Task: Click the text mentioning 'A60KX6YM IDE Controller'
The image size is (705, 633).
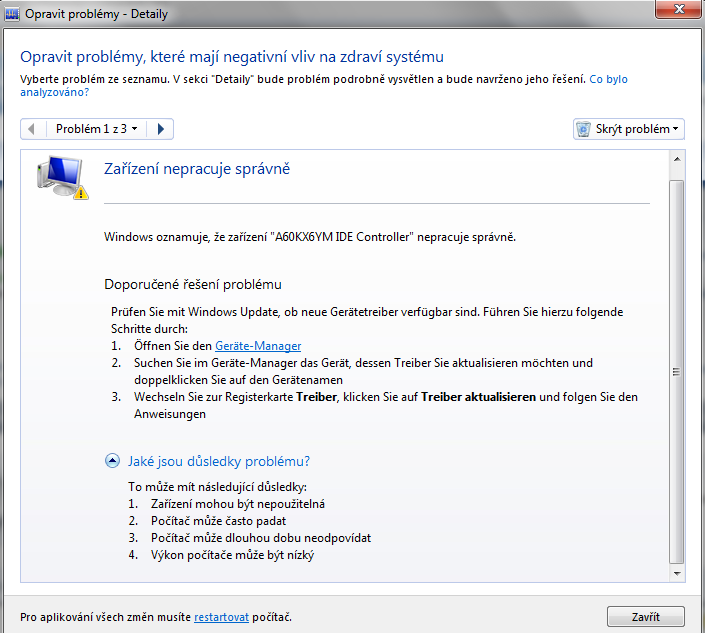Action: click(310, 237)
